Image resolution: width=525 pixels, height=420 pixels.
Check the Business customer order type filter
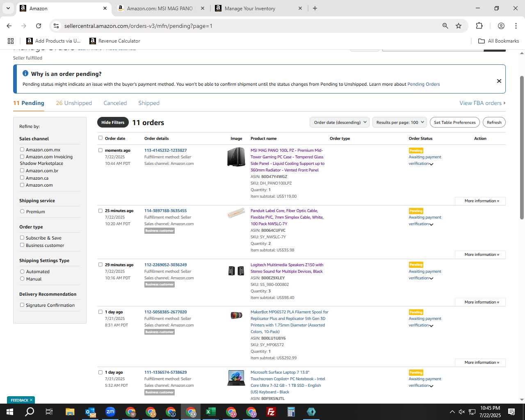22,245
